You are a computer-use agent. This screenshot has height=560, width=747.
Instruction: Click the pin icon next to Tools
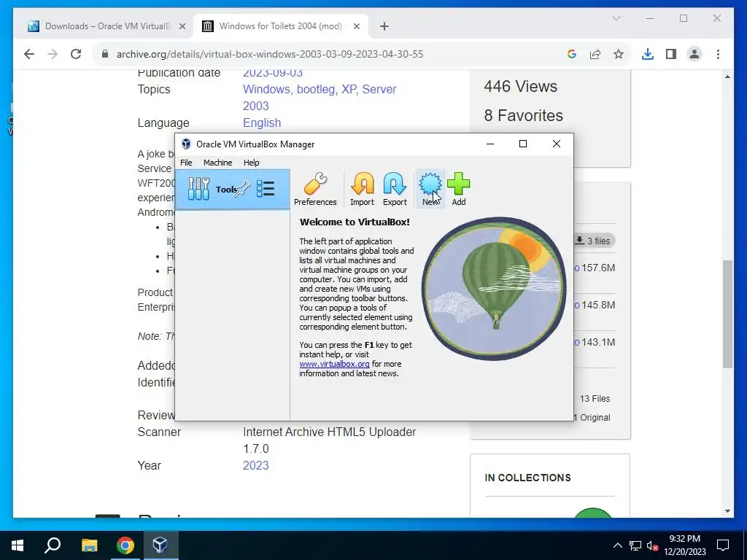point(242,189)
